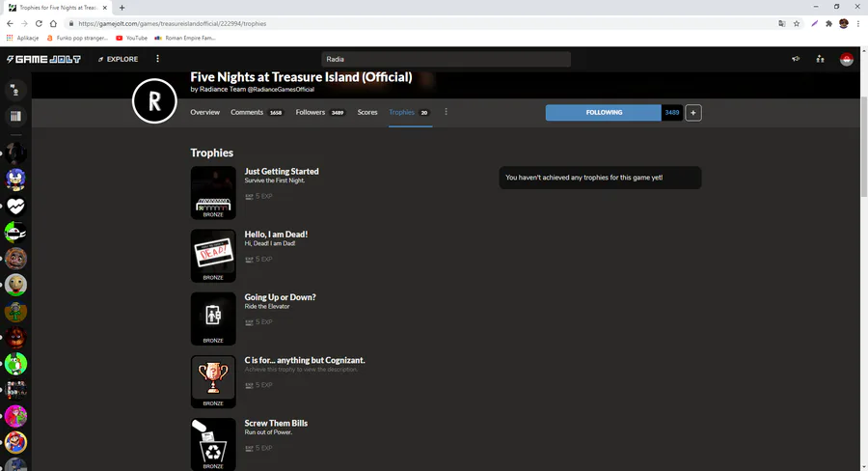Open the Mario community icon in sidebar
This screenshot has width=868, height=471.
click(15, 442)
